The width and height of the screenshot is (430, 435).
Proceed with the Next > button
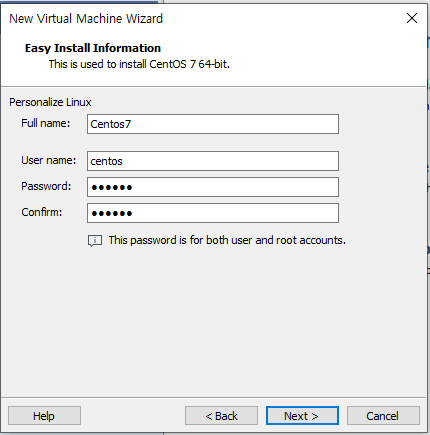coord(302,416)
